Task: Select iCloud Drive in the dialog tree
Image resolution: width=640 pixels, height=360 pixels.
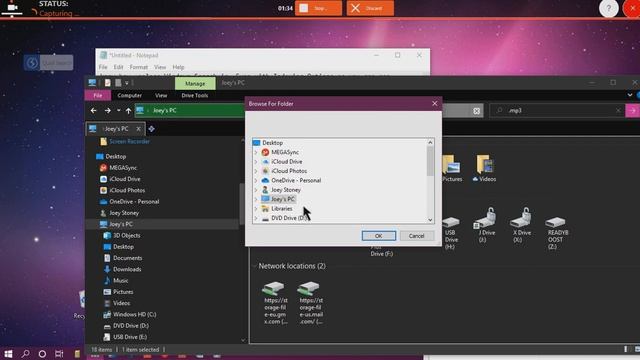Action: click(287, 162)
